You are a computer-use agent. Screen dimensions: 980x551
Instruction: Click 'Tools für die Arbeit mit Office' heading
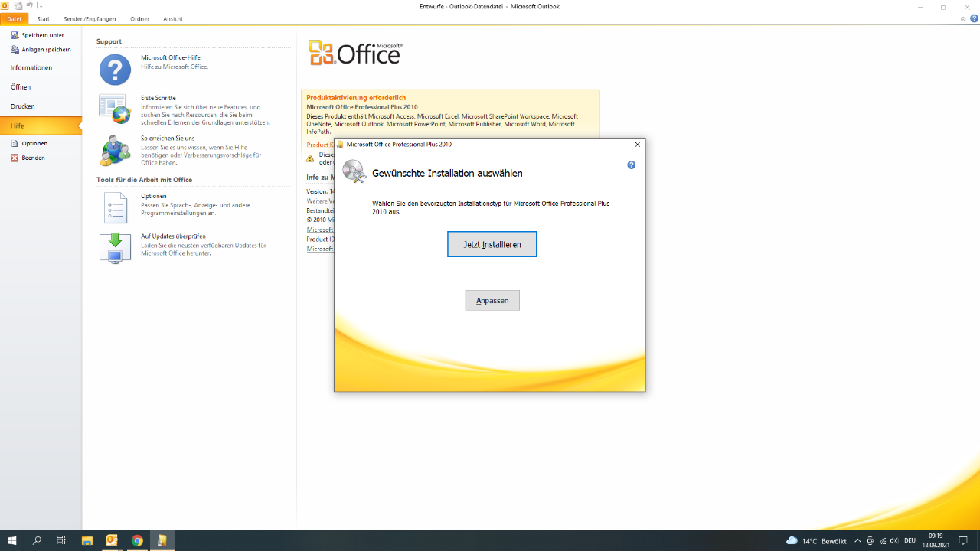(x=144, y=180)
